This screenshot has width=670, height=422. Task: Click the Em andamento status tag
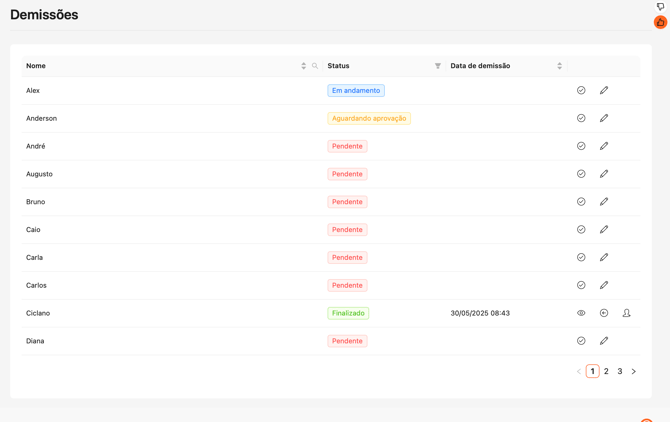[x=356, y=91]
